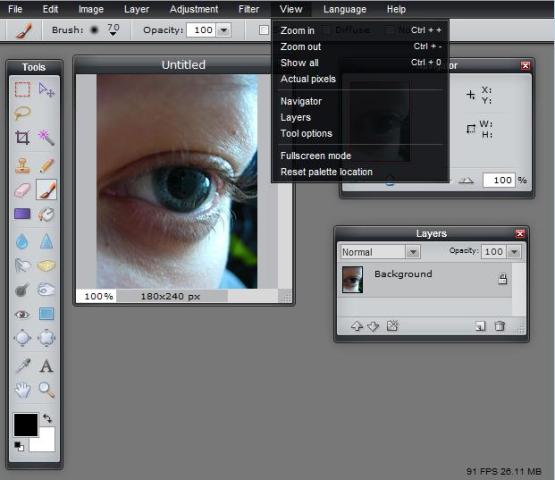Choose Actual pixels from View menu
555x480 pixels.
(360, 79)
